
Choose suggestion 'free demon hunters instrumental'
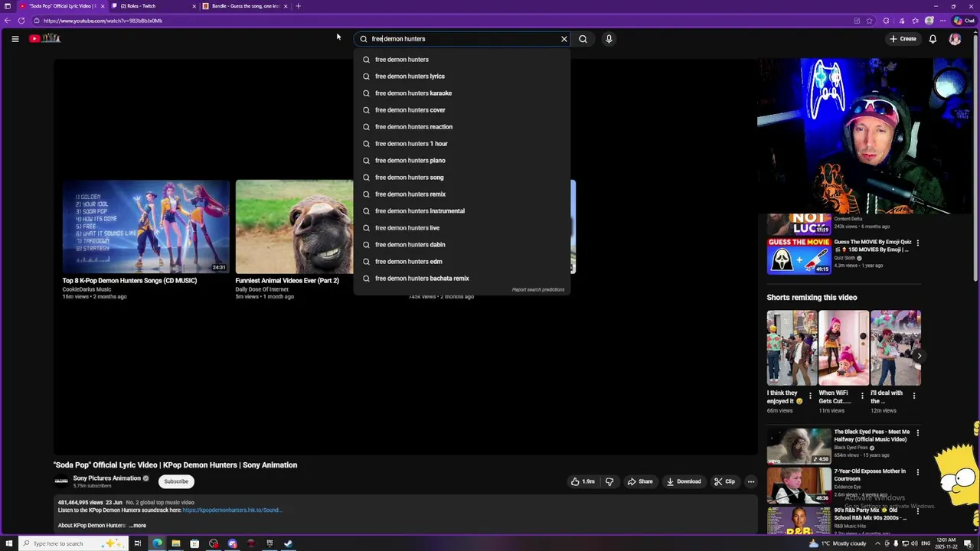click(462, 211)
